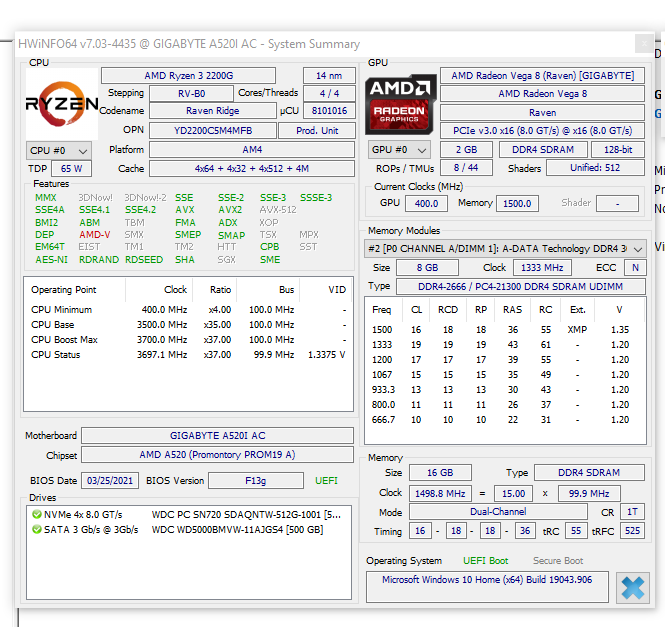Image resolution: width=665 pixels, height=627 pixels.
Task: Click green check icon beside NVMe drive
Action: pos(37,515)
